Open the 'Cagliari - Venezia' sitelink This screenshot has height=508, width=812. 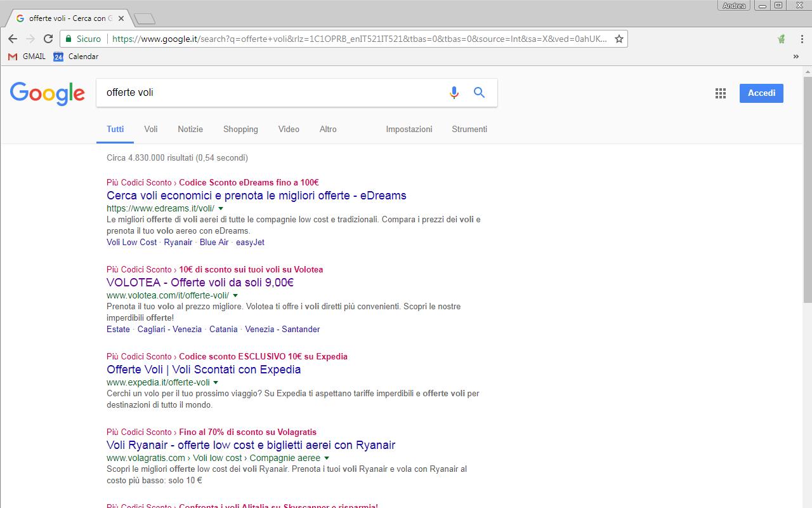[169, 329]
